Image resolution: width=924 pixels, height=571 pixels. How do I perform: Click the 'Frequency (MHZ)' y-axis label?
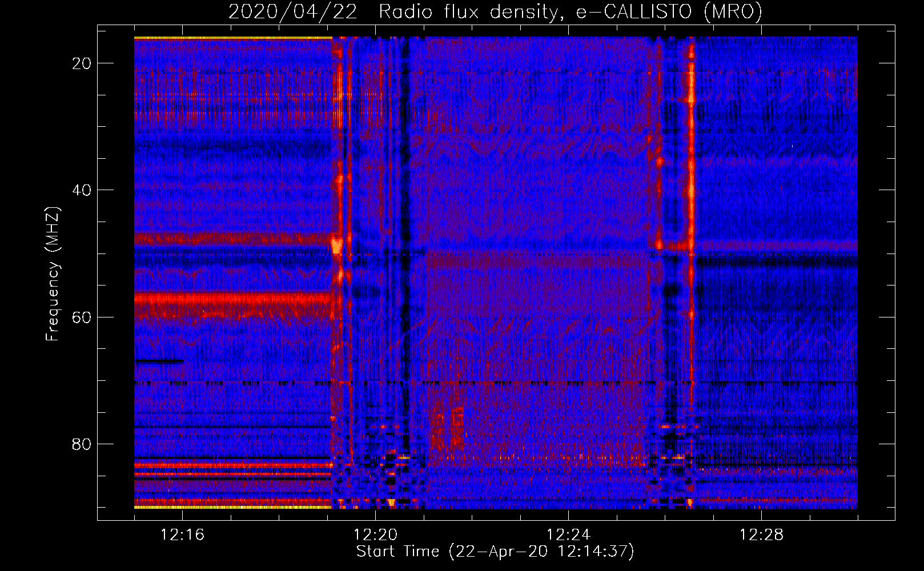click(52, 274)
